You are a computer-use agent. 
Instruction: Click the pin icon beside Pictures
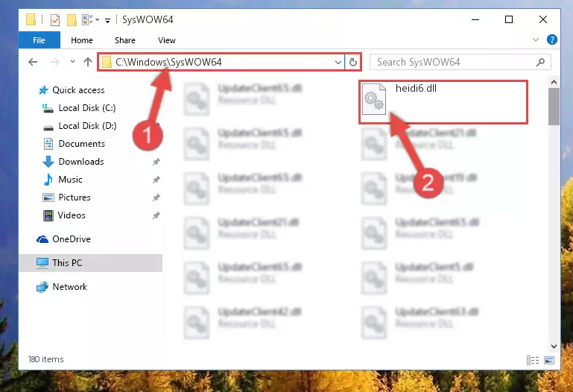click(x=156, y=197)
